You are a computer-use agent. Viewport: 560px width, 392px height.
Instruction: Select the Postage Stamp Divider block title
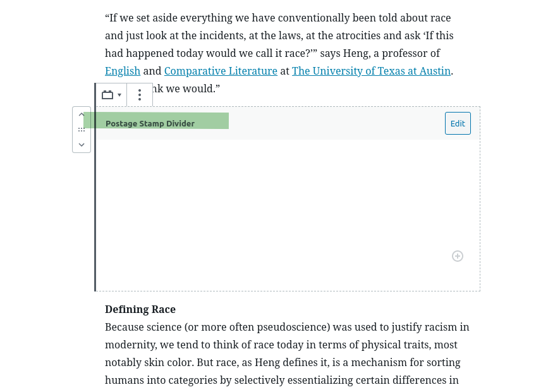point(150,123)
